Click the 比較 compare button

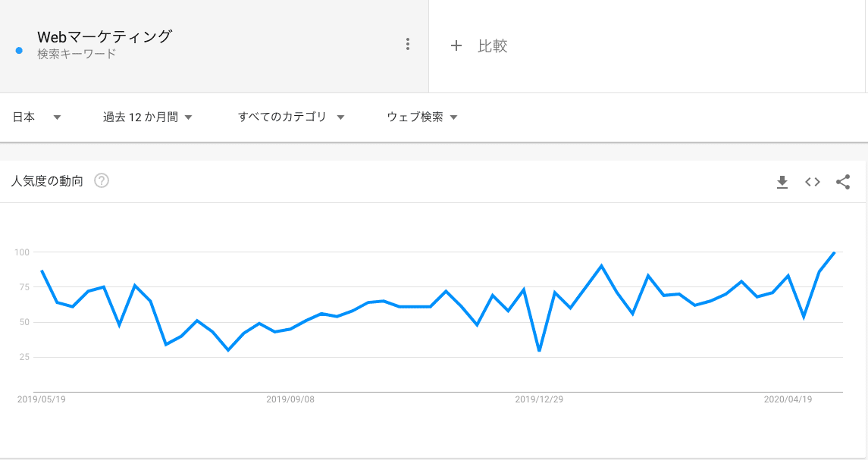tap(479, 45)
